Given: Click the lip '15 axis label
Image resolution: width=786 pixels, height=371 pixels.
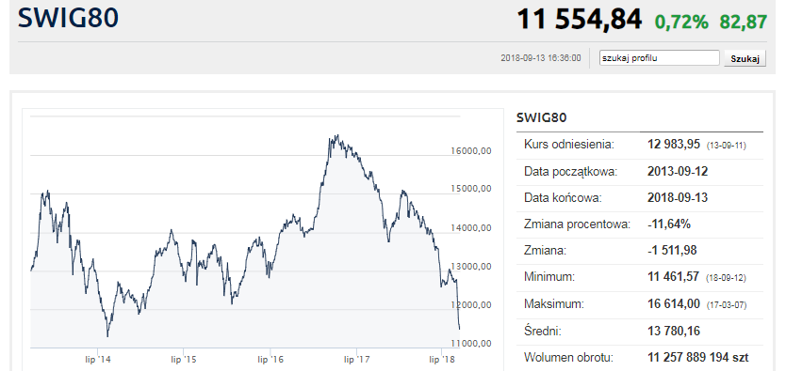Looking at the screenshot, I should click(183, 359).
